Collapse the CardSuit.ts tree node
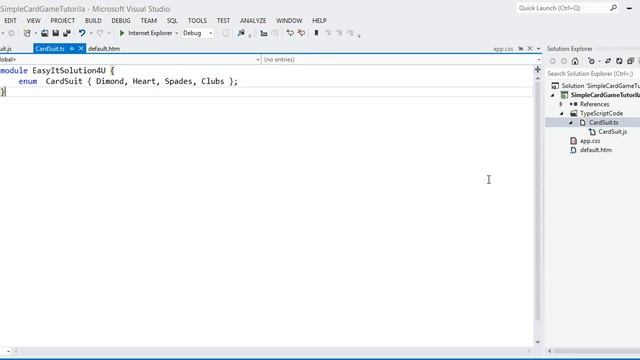The image size is (640, 360). click(571, 122)
